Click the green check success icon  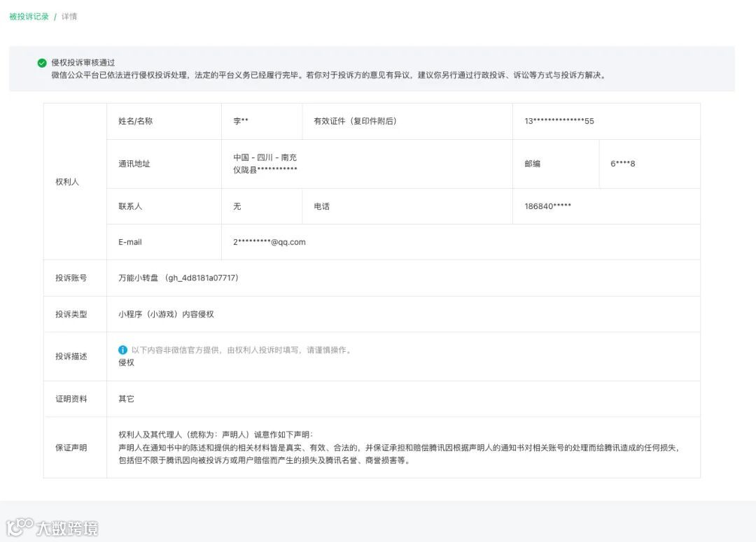pos(42,63)
